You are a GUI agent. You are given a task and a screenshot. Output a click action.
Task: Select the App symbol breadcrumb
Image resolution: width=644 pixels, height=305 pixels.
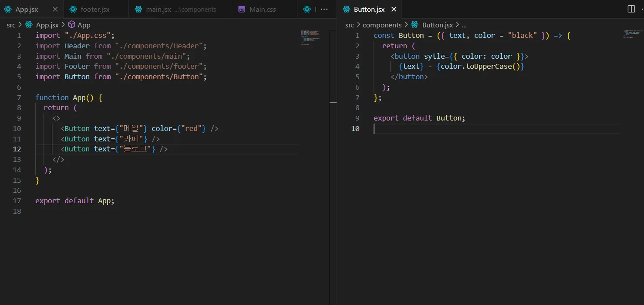click(x=84, y=25)
